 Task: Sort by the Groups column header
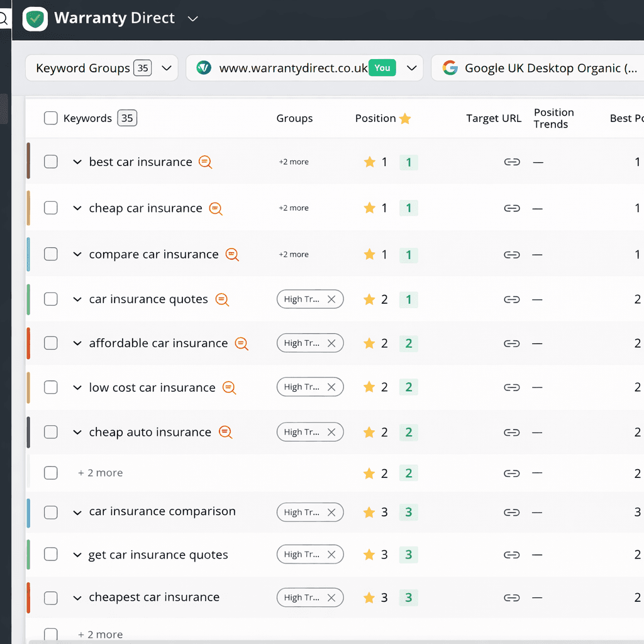pyautogui.click(x=294, y=118)
